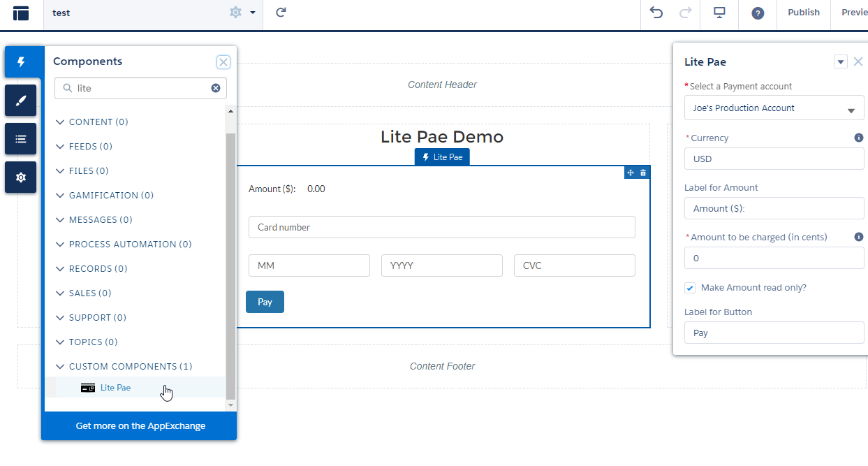Open Get more on the AppExchange
868x466 pixels.
[140, 425]
